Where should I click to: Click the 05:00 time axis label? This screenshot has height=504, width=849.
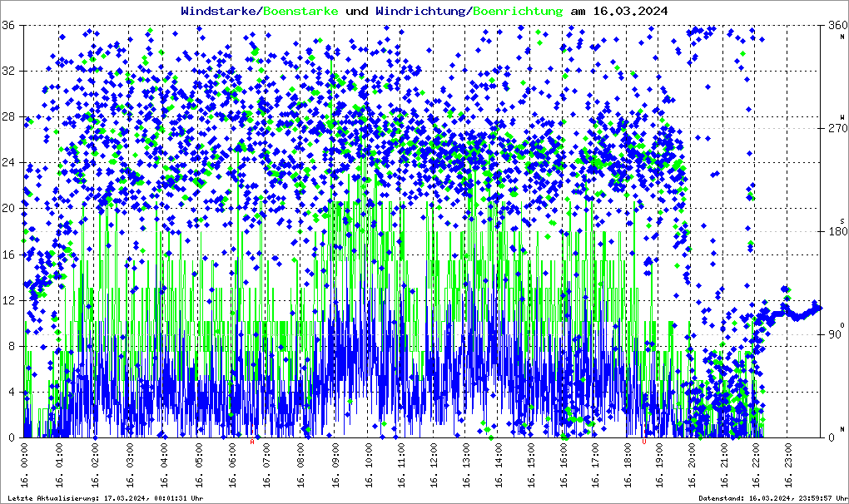coord(199,465)
